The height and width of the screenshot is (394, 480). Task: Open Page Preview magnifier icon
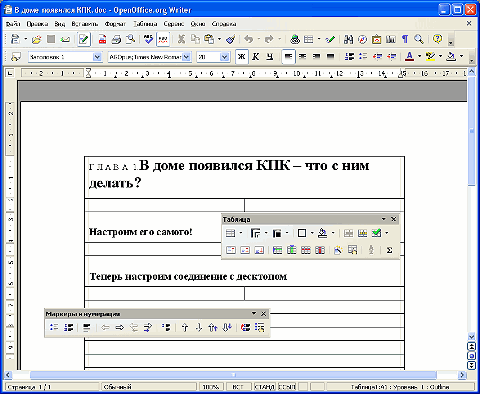click(130, 39)
